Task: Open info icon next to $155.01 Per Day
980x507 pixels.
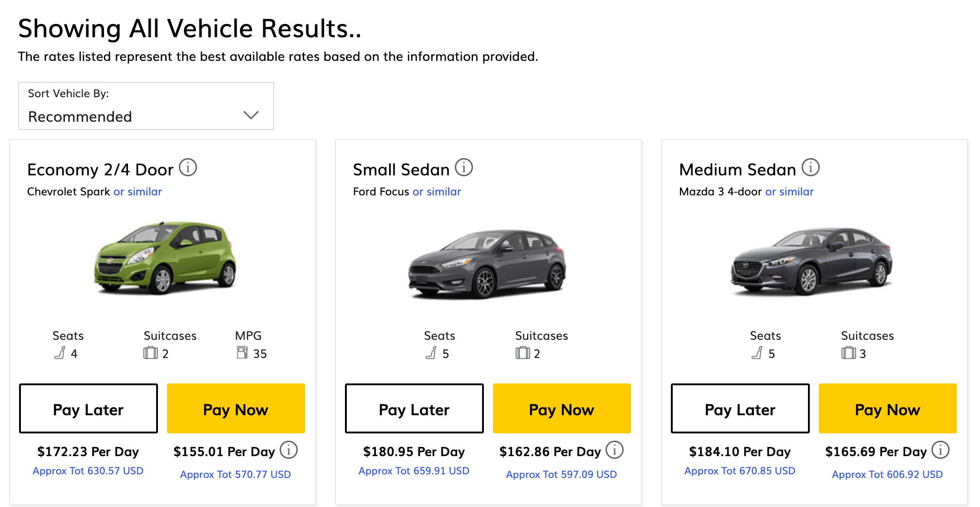Action: tap(289, 450)
